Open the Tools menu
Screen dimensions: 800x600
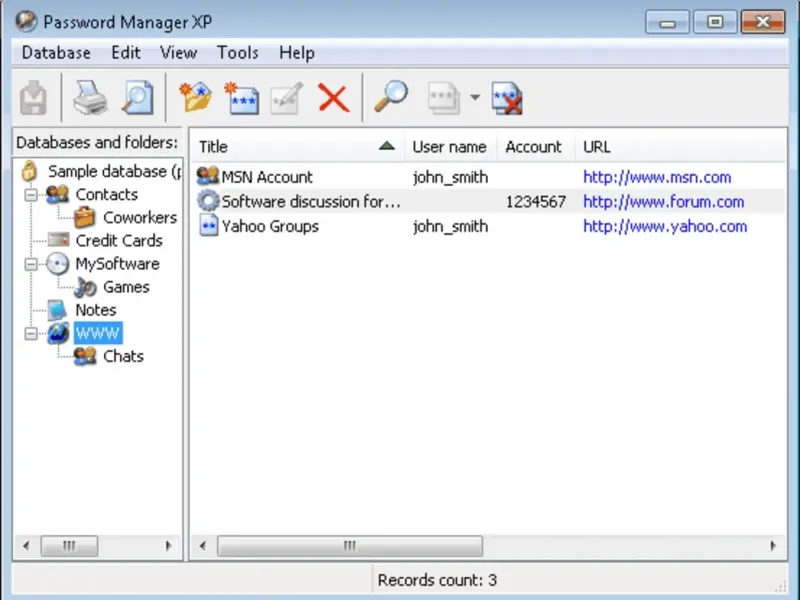click(238, 53)
